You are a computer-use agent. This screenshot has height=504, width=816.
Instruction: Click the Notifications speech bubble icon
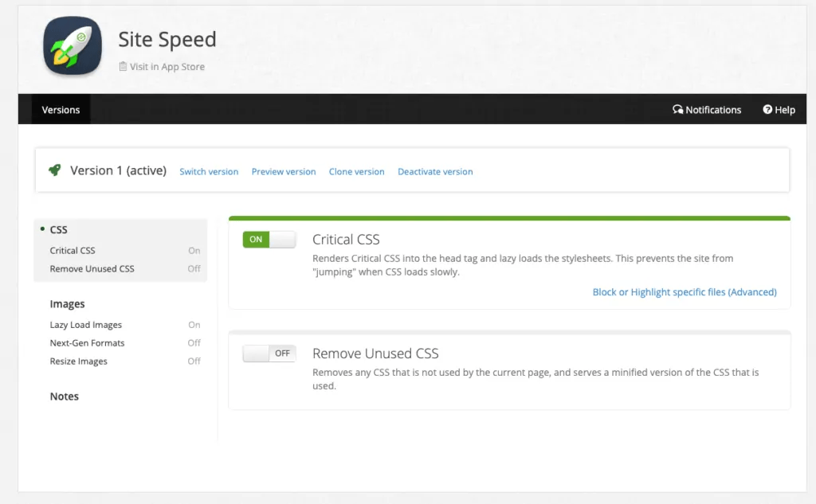pyautogui.click(x=677, y=109)
